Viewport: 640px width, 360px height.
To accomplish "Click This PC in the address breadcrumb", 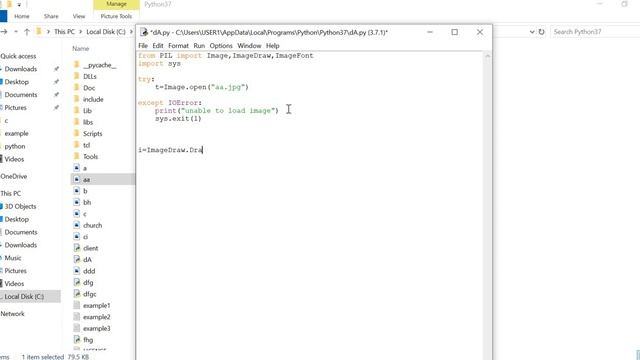I will tap(64, 31).
